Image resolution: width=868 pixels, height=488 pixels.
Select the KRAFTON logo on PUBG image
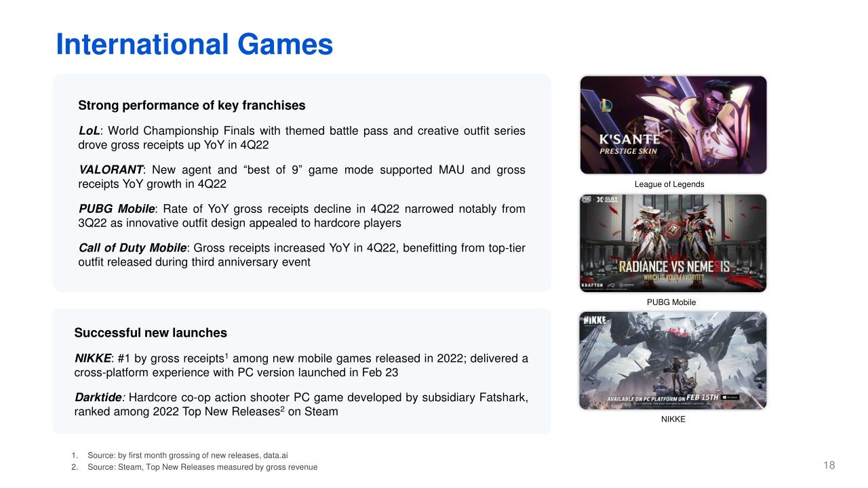pos(593,285)
